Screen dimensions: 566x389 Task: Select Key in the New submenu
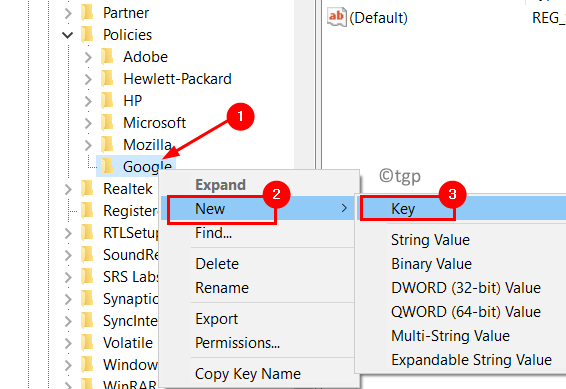[461, 209]
